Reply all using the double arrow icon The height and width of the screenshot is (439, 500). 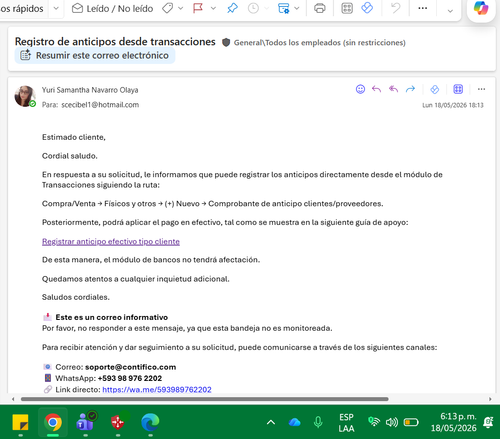394,89
